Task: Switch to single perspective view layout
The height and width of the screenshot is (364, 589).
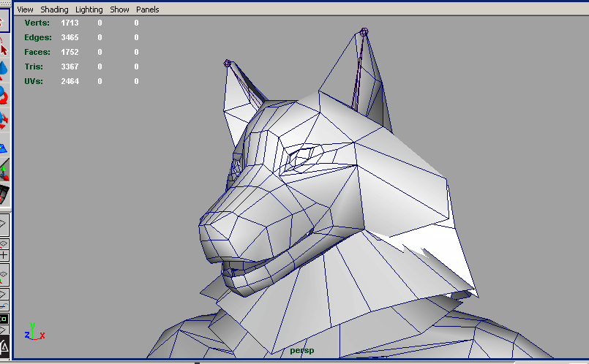Action: tap(4, 224)
